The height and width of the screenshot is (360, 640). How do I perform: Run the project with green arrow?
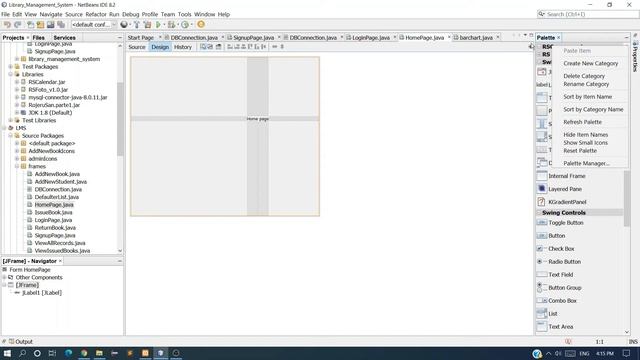pyautogui.click(x=158, y=24)
